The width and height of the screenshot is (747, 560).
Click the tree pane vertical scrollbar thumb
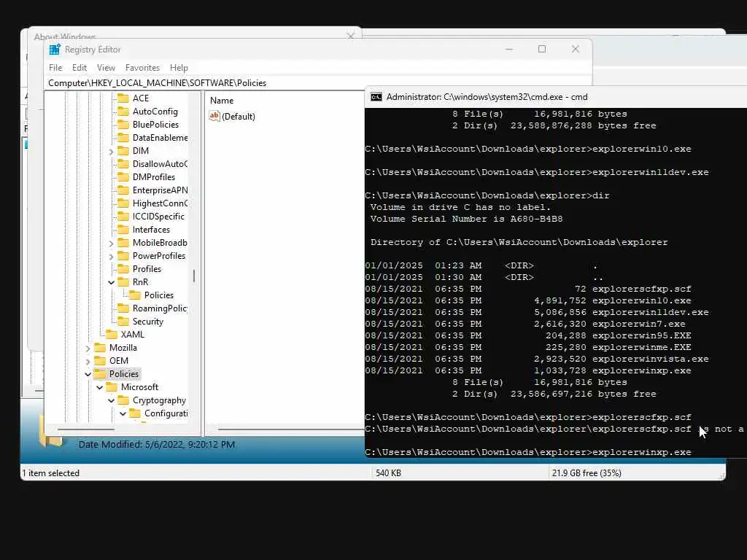194,276
